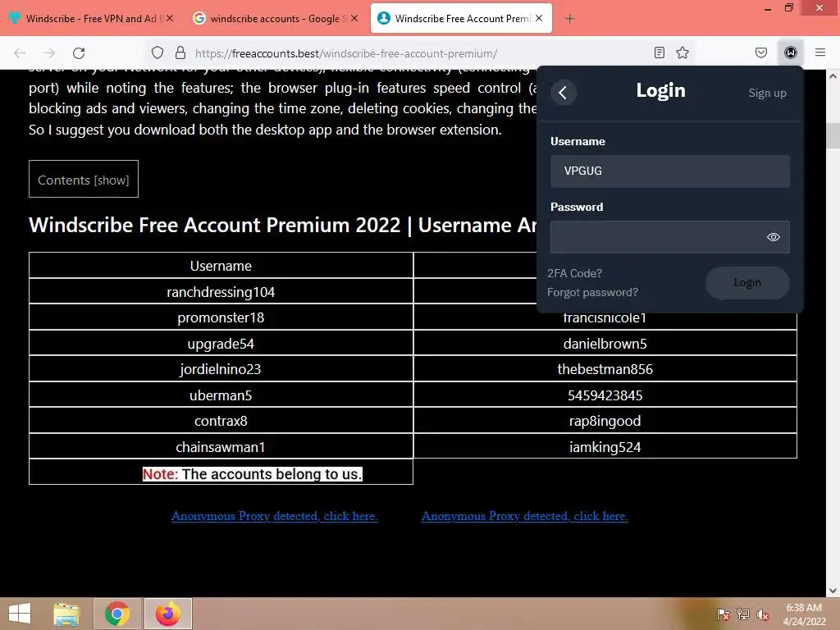Screen dimensions: 840x630
Task: Select username cell chainsawman1
Action: (x=221, y=447)
